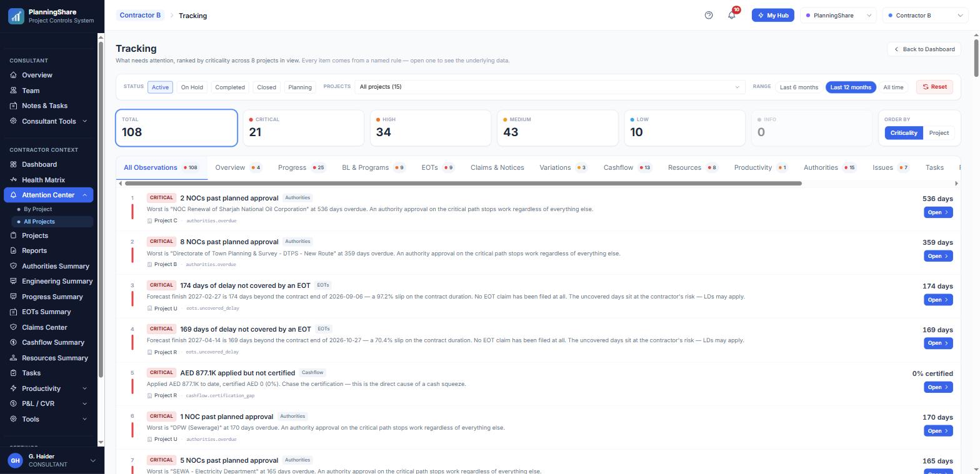Click the Reports icon in sidebar

pos(14,250)
